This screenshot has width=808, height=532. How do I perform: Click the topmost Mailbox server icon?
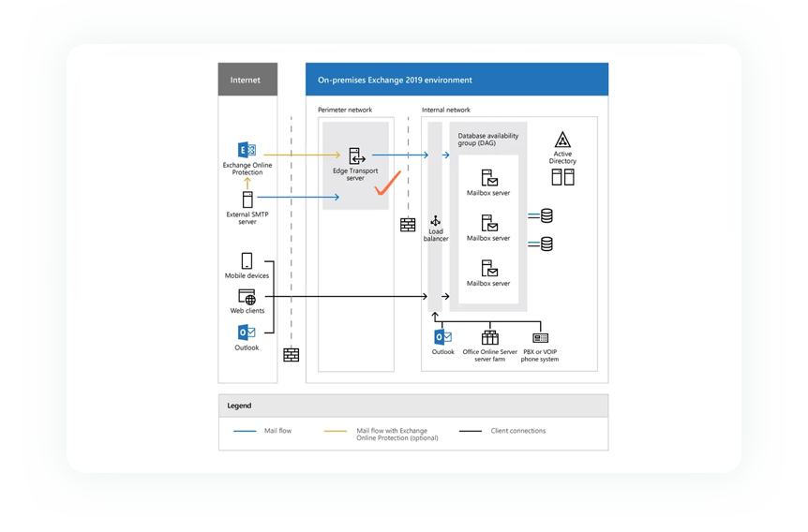[488, 178]
